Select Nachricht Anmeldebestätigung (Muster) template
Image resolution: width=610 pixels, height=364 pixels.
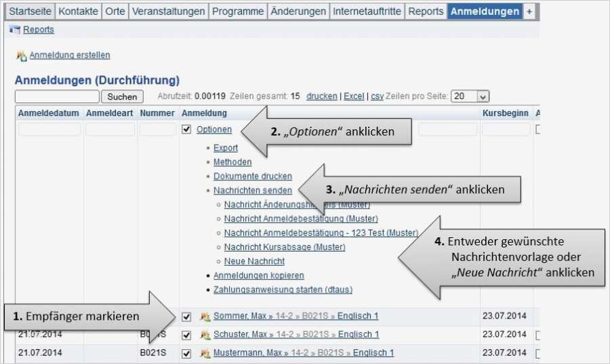pos(301,219)
